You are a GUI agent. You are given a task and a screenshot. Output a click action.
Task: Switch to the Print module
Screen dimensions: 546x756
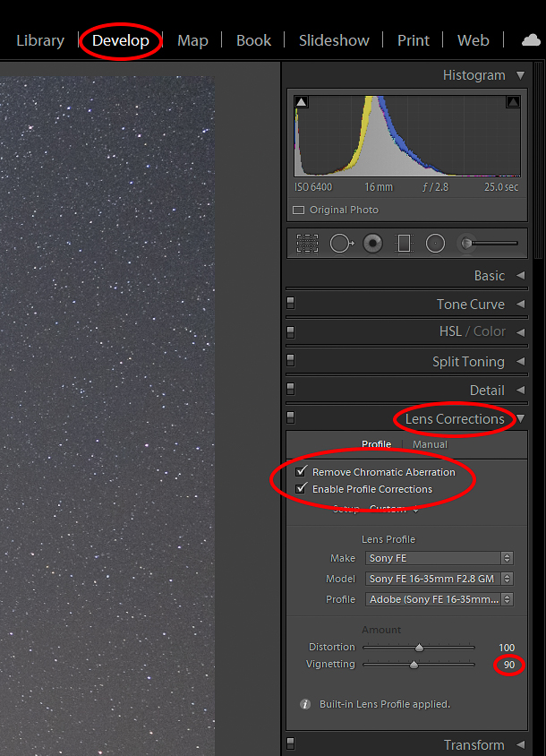pos(413,40)
